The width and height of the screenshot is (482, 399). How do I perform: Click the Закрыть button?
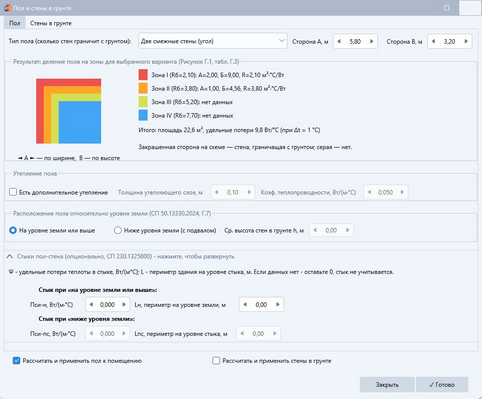coord(387,385)
